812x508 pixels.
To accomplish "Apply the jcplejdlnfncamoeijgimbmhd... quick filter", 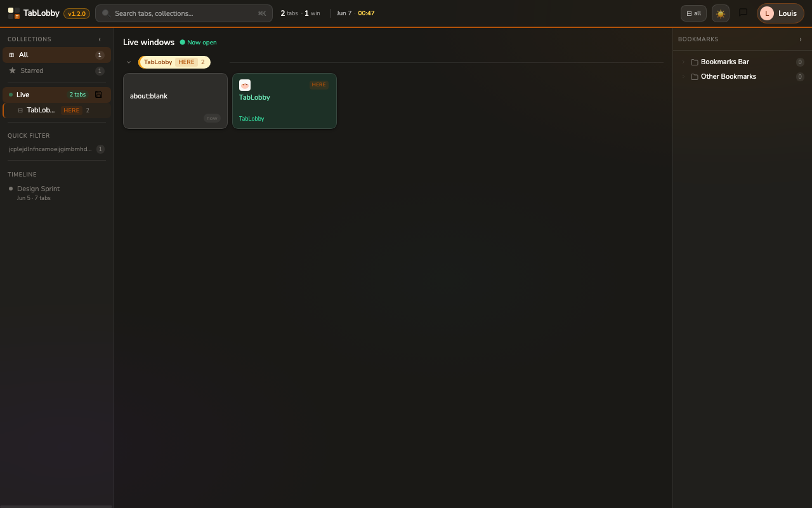I will [56, 149].
